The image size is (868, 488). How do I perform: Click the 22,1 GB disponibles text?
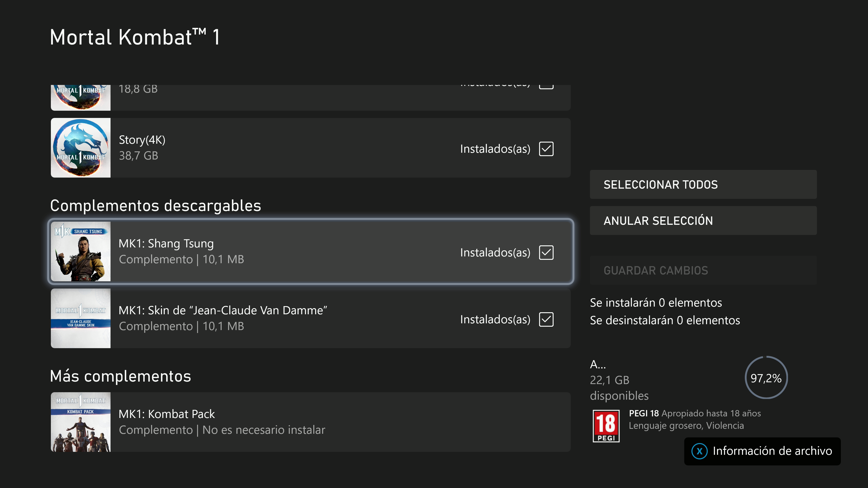click(619, 388)
